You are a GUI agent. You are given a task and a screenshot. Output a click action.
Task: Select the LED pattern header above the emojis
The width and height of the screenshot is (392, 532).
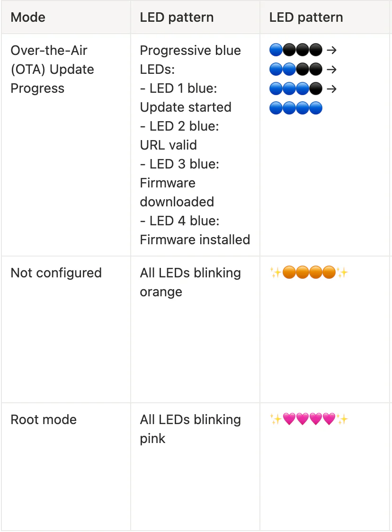pyautogui.click(x=306, y=18)
